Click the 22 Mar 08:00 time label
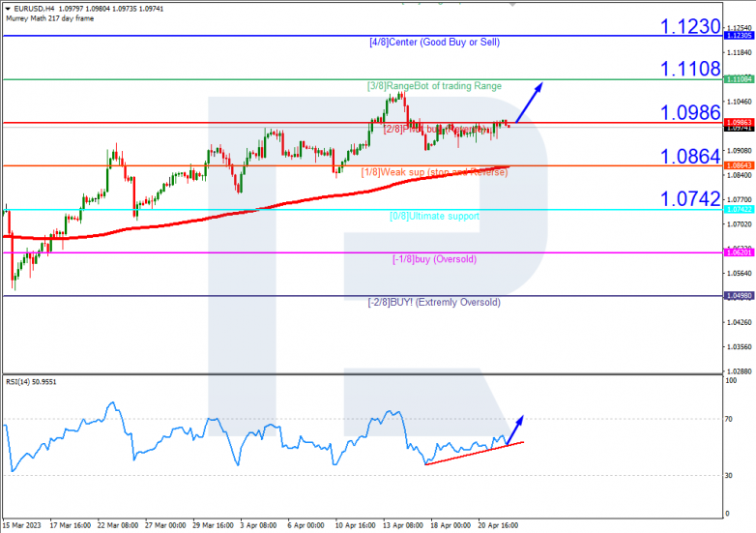The width and height of the screenshot is (756, 533). pyautogui.click(x=118, y=525)
